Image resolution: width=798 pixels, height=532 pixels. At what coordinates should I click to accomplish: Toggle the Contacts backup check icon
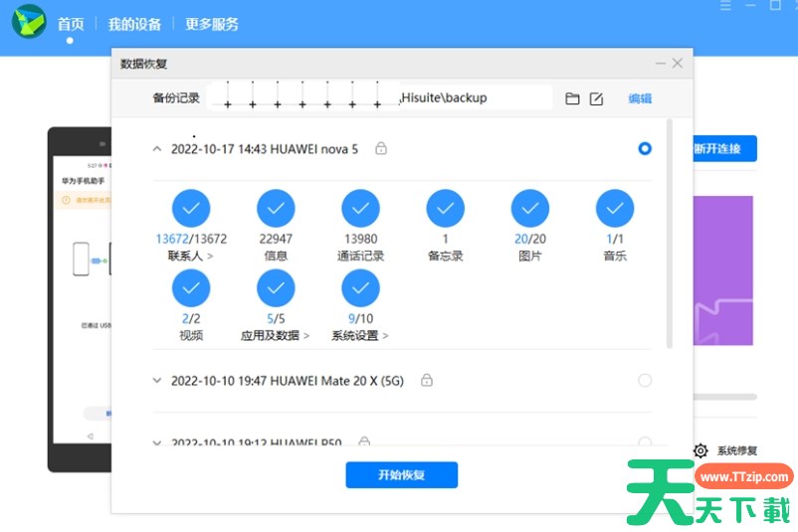[191, 209]
